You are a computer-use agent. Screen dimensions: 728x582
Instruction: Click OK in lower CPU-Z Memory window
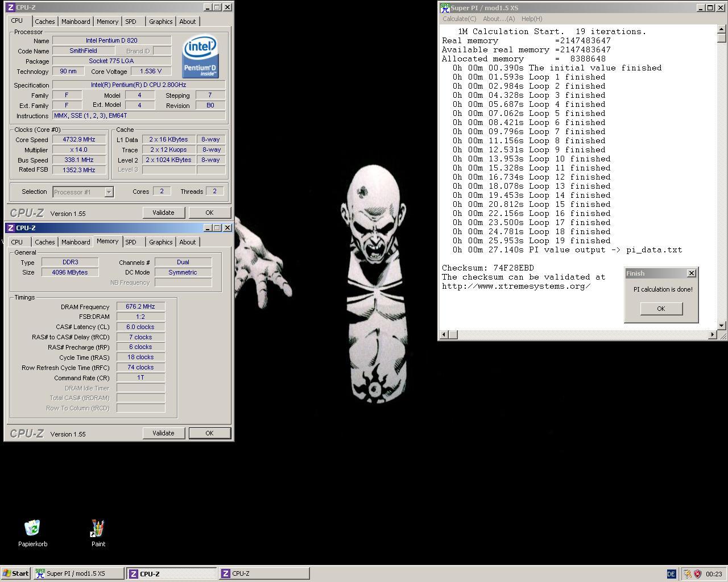[209, 433]
